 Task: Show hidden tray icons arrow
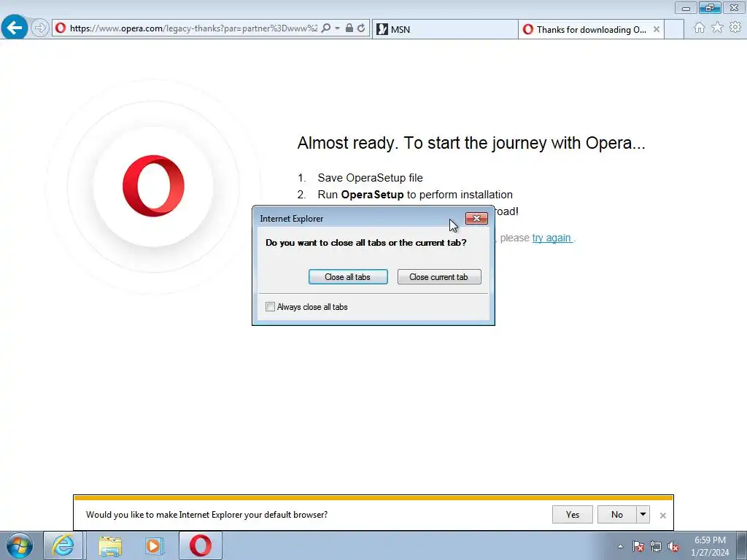tap(620, 546)
